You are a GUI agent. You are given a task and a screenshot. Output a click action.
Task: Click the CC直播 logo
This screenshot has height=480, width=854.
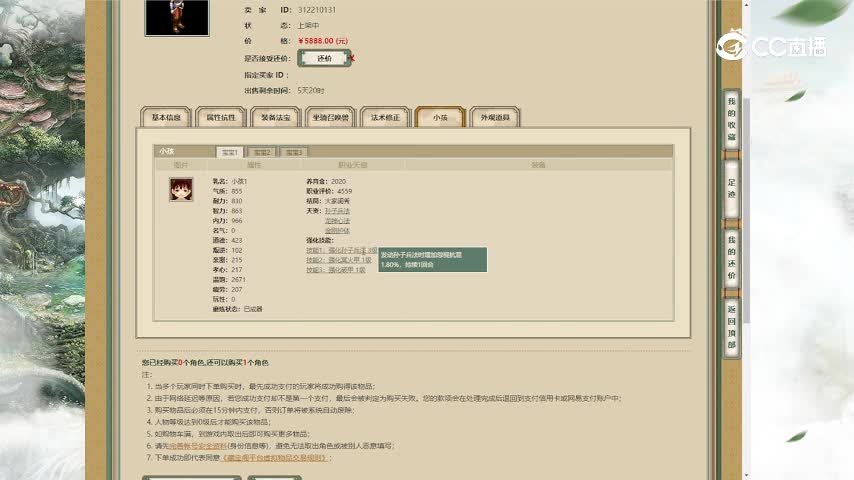point(771,45)
